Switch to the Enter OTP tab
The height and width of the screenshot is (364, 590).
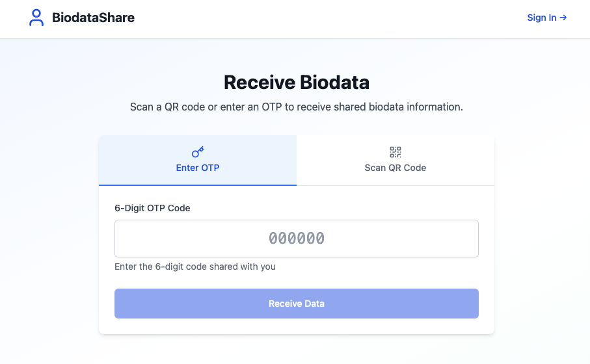(x=198, y=161)
